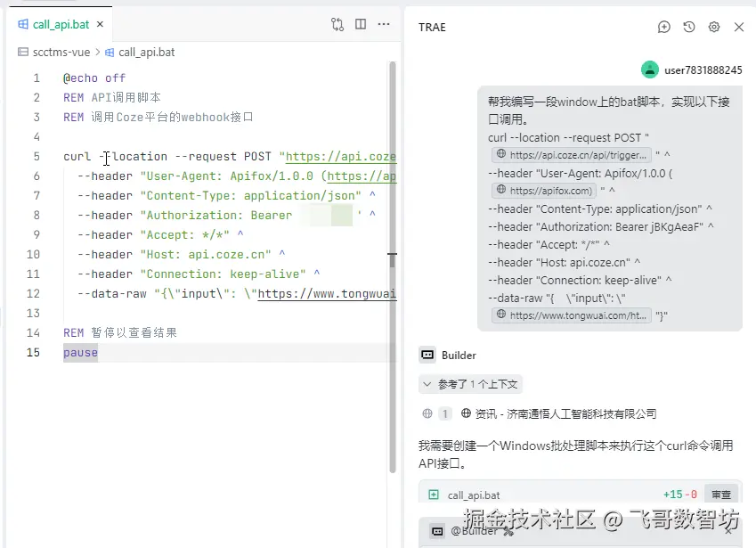Click the Builder agent icon
The image size is (756, 548).
pyautogui.click(x=427, y=355)
